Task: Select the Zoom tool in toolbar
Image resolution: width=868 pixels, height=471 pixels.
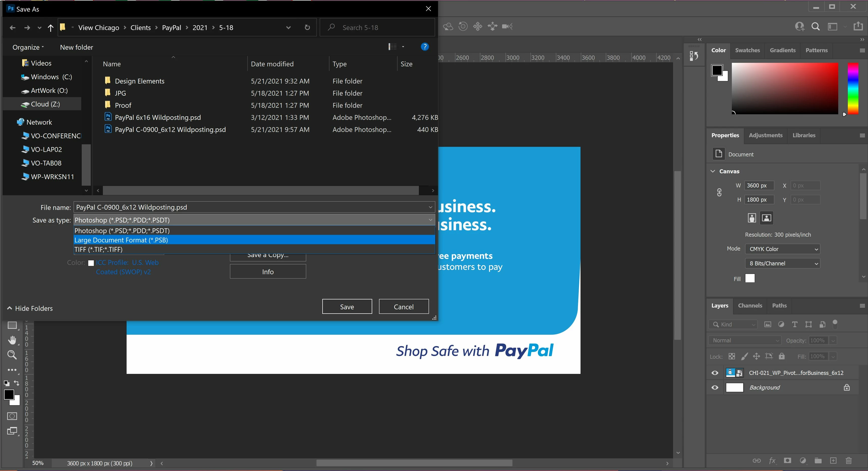Action: [12, 355]
